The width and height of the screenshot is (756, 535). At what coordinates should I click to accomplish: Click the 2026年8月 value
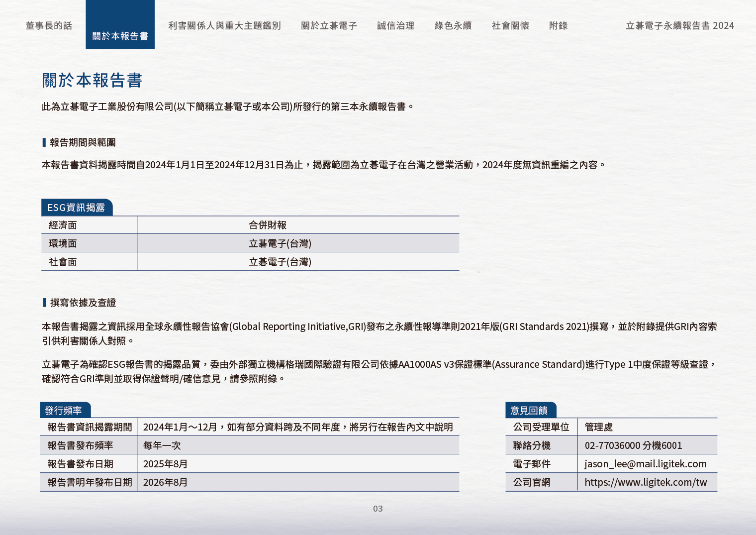pos(165,482)
